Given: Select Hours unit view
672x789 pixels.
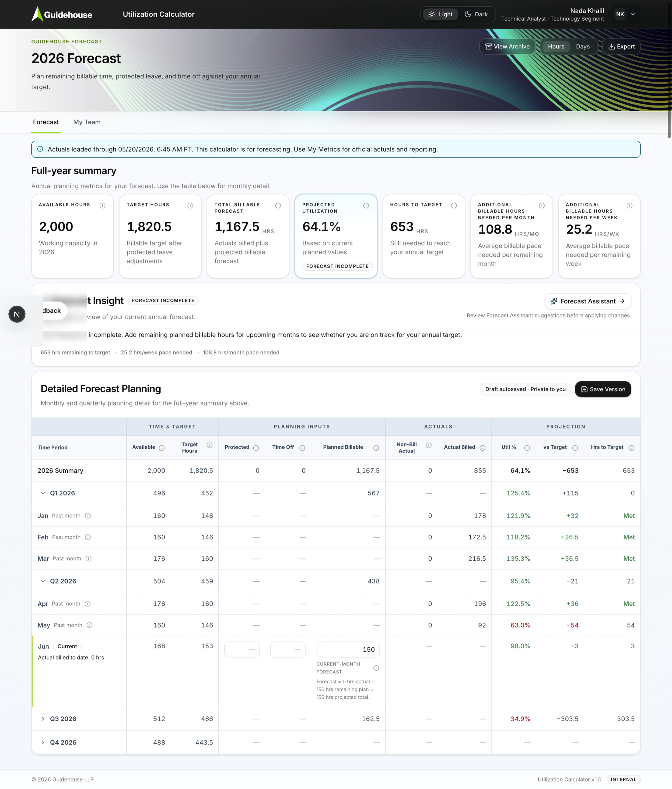Looking at the screenshot, I should coord(556,46).
